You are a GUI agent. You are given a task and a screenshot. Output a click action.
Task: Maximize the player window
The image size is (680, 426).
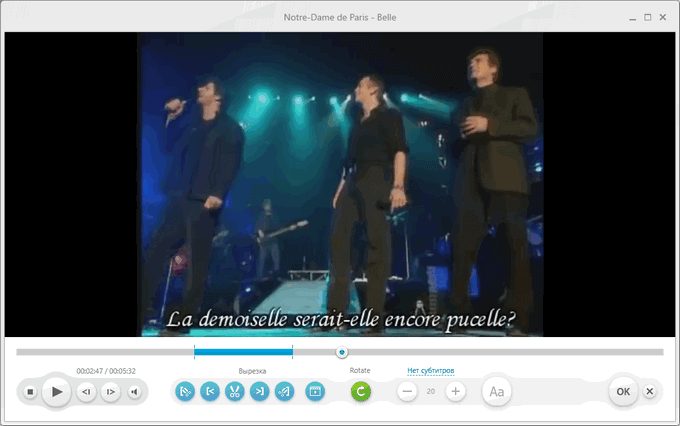pos(647,17)
